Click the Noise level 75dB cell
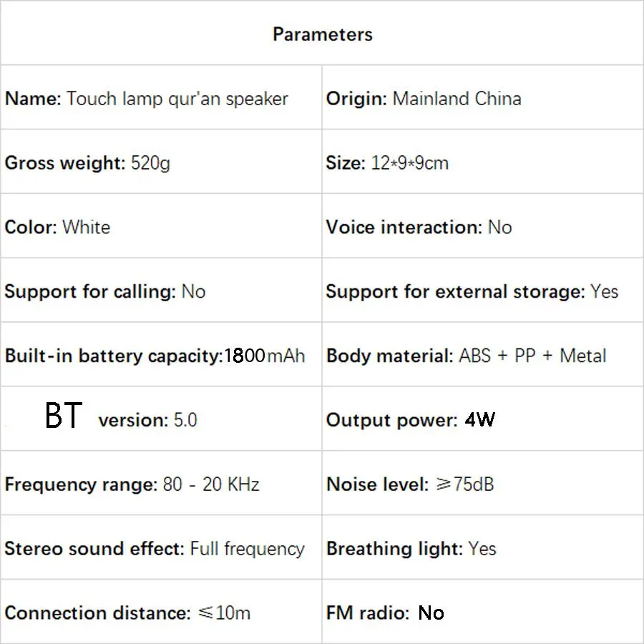The width and height of the screenshot is (644, 644). [410, 484]
